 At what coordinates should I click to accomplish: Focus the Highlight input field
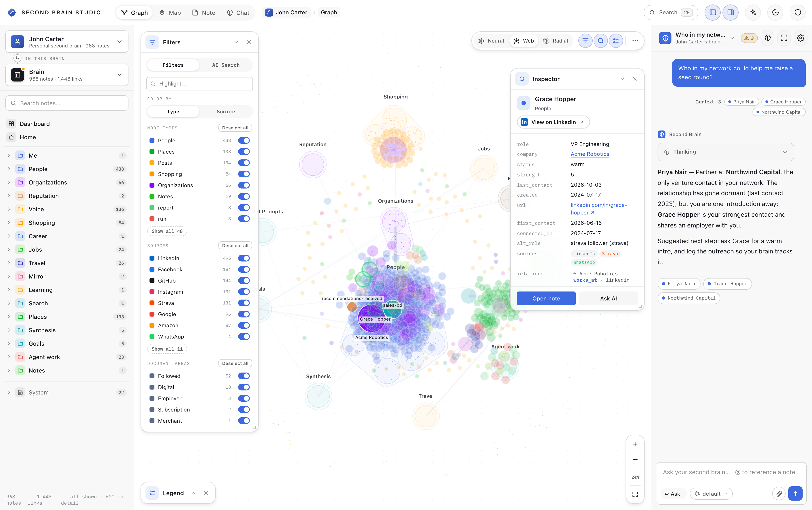pos(200,84)
